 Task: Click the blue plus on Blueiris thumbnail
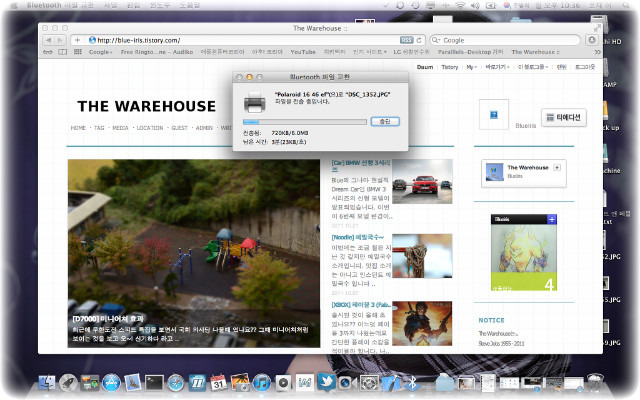[x=551, y=220]
